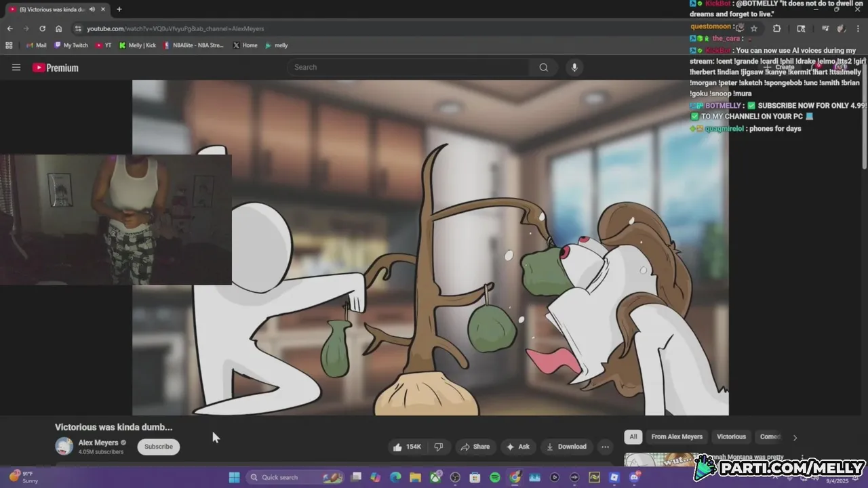Close the Victorious YouTube tab
The width and height of the screenshot is (868, 488).
click(x=103, y=9)
